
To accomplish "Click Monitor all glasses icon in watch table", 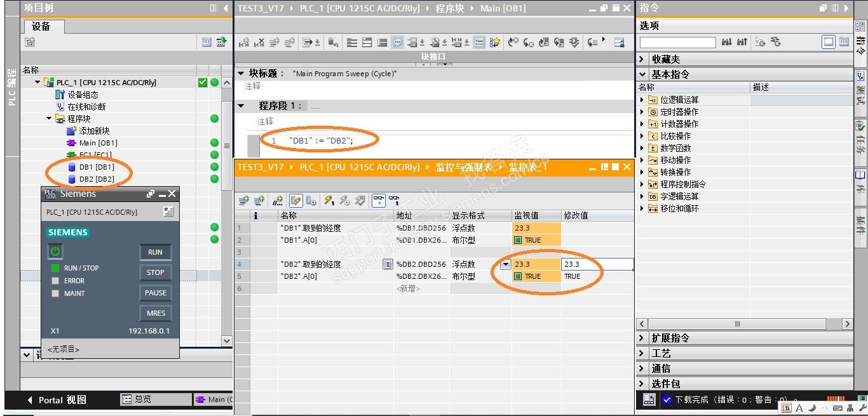I will pyautogui.click(x=379, y=201).
